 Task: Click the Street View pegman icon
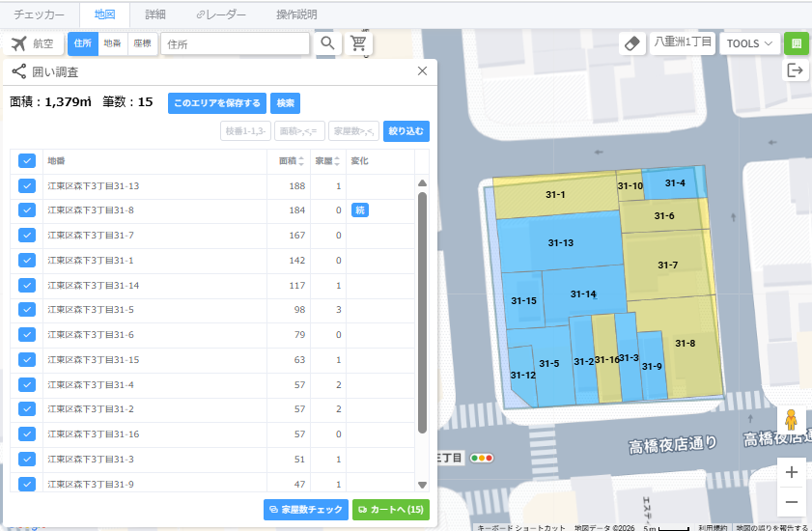[x=791, y=420]
